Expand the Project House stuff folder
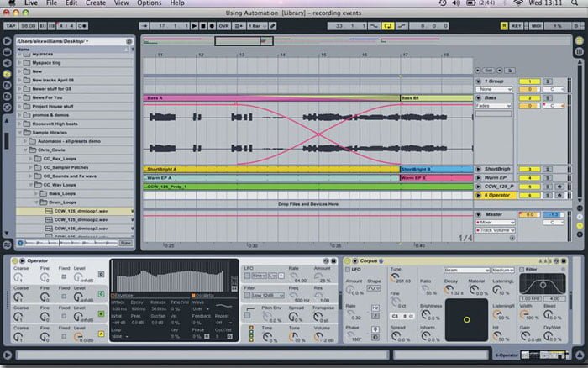This screenshot has width=588, height=368. 19,106
